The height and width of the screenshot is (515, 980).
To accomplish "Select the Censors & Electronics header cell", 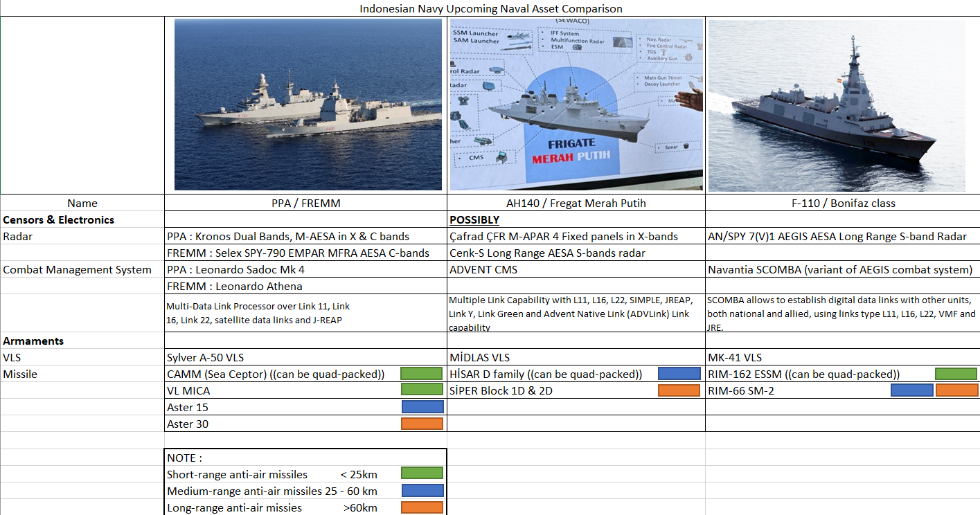I will tap(59, 220).
